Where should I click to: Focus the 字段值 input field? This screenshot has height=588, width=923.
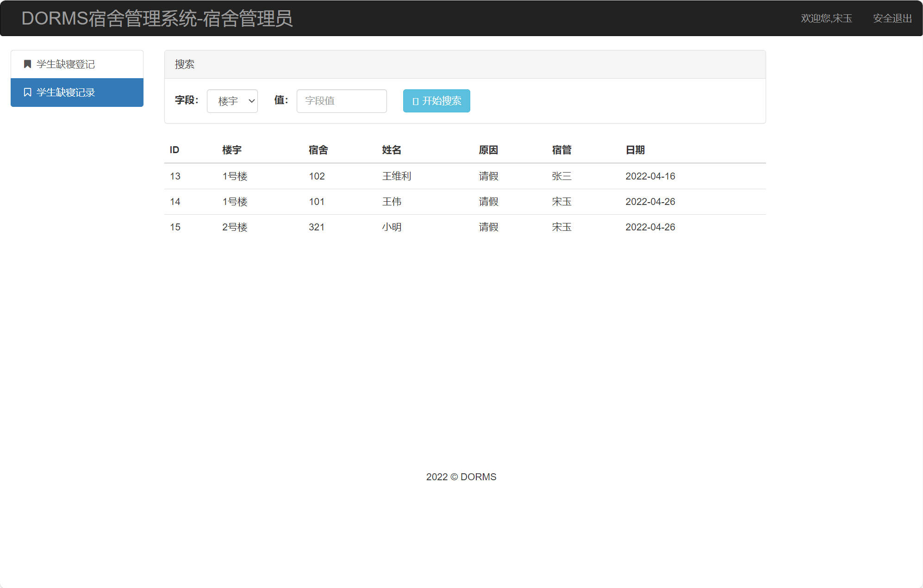click(342, 101)
